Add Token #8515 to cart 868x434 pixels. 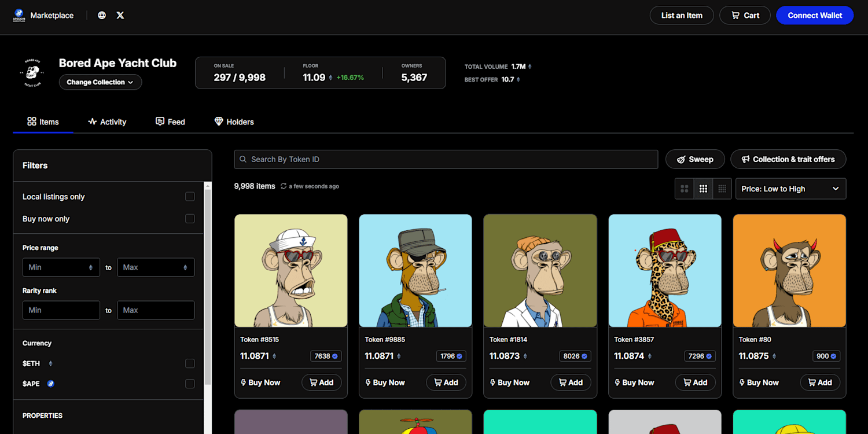coord(322,382)
